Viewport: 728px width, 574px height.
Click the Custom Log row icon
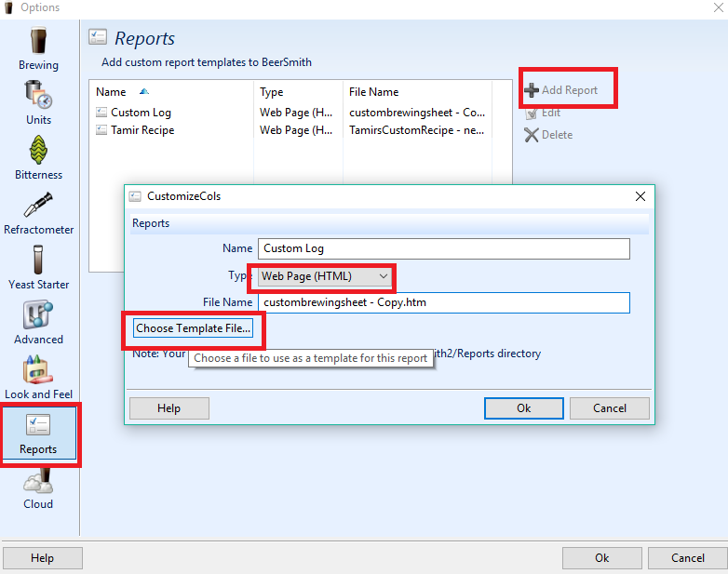(101, 113)
